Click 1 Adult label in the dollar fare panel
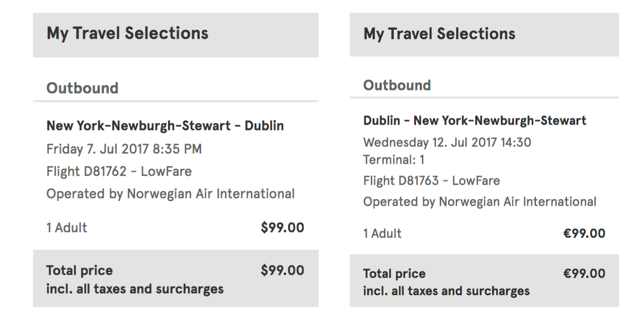Image resolution: width=644 pixels, height=325 pixels. [67, 228]
